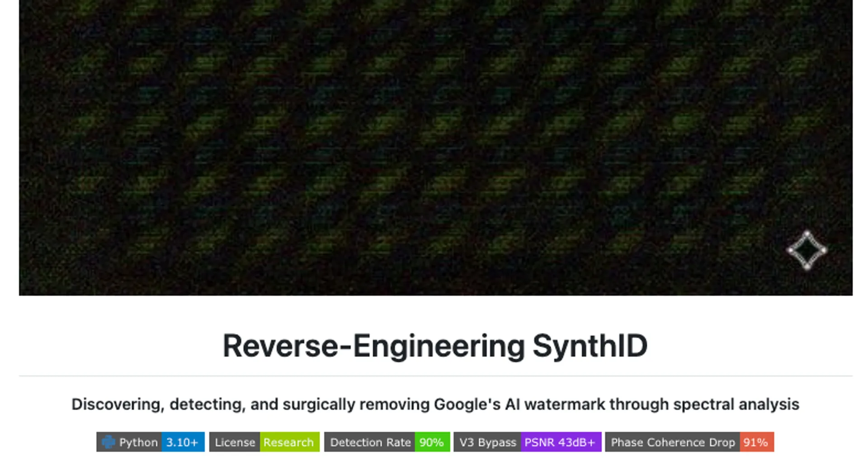This screenshot has height=467, width=868.
Task: Click the Detection Rate badge label
Action: [x=370, y=442]
